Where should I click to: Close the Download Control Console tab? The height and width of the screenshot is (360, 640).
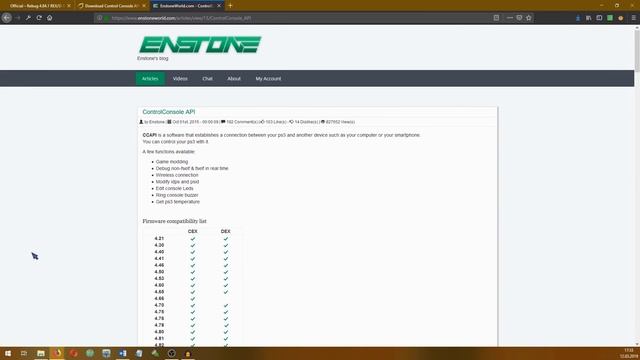point(144,6)
